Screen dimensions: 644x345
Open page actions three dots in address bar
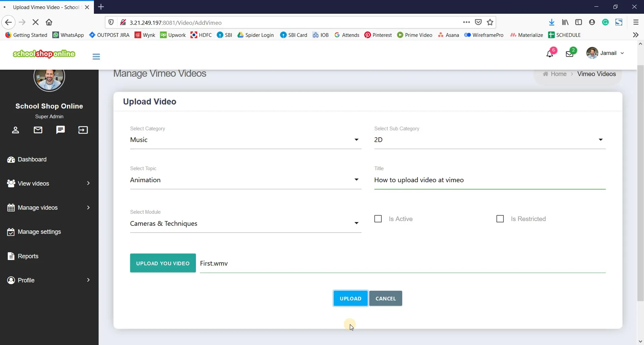[x=466, y=22]
